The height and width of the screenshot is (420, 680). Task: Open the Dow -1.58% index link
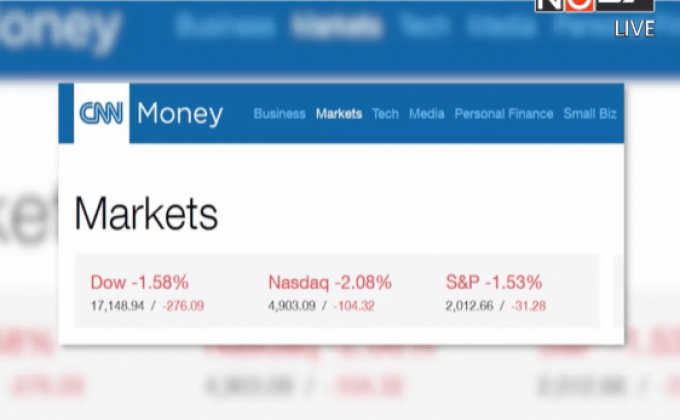point(139,282)
